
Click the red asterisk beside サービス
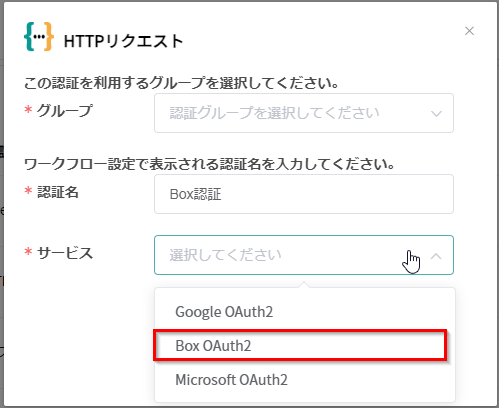coord(28,251)
